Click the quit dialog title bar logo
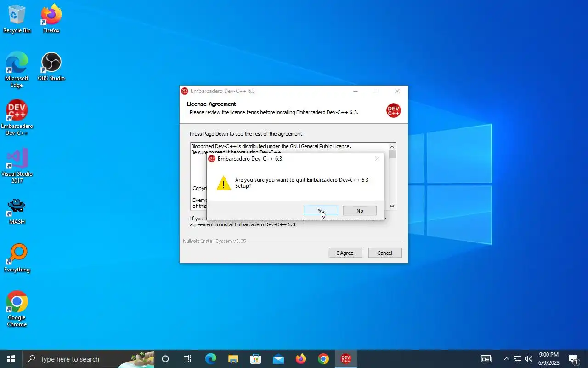Screen dimensions: 588x368 pos(212,159)
